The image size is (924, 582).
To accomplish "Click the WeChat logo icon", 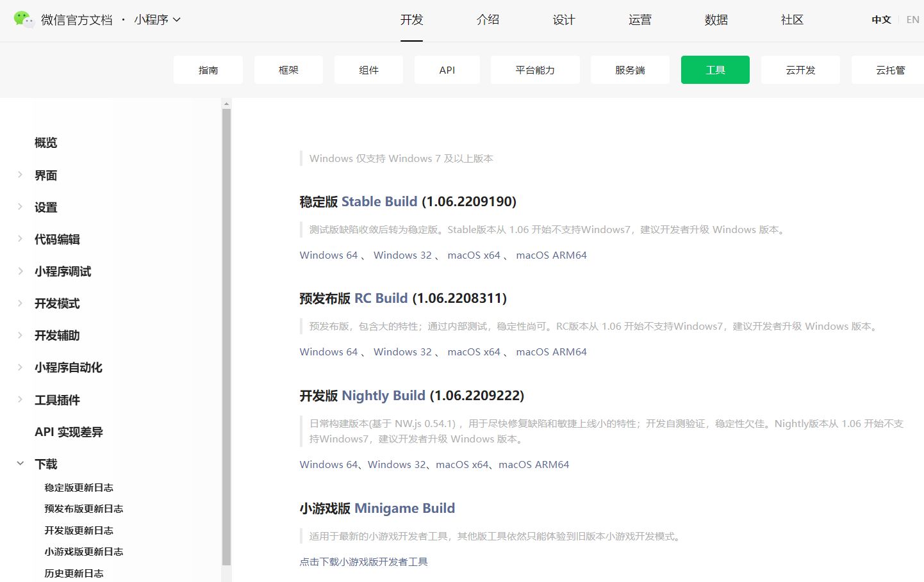I will (24, 19).
